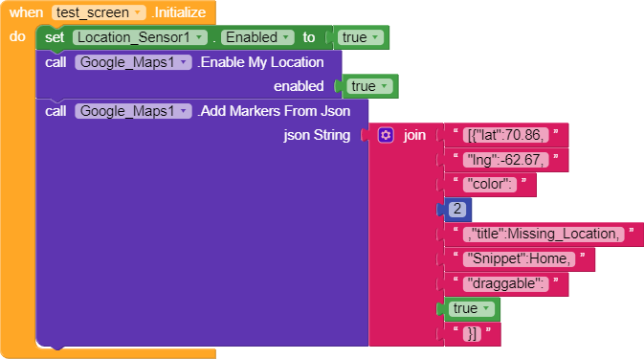The width and height of the screenshot is (644, 359).
Task: Edit the "draggable": text field
Action: 505,283
